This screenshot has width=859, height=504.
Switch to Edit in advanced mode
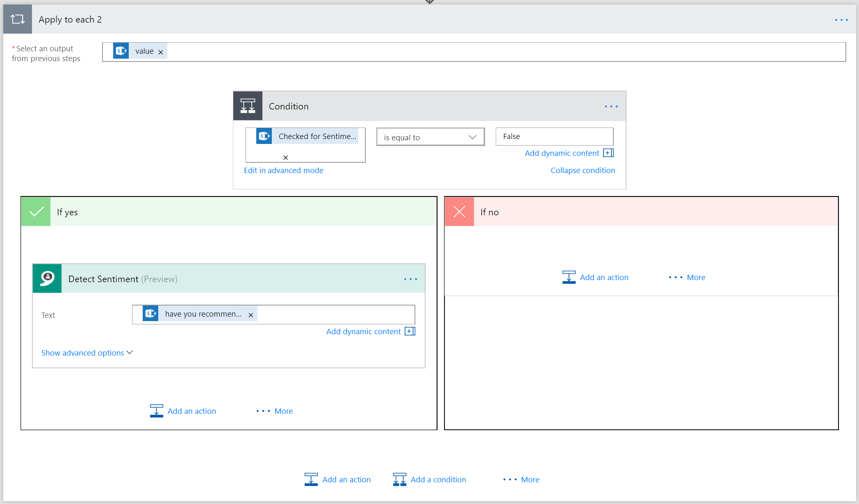(x=283, y=170)
